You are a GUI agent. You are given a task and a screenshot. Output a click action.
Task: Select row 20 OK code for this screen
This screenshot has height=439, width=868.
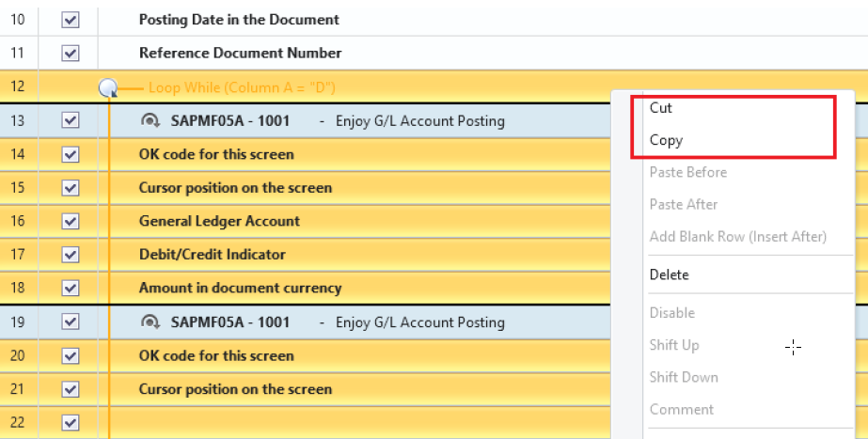tap(216, 356)
